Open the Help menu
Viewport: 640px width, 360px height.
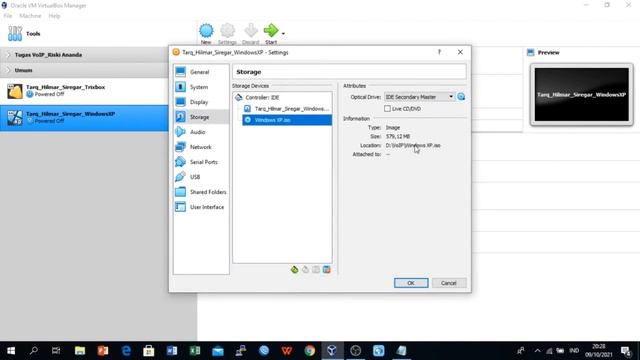(x=54, y=16)
